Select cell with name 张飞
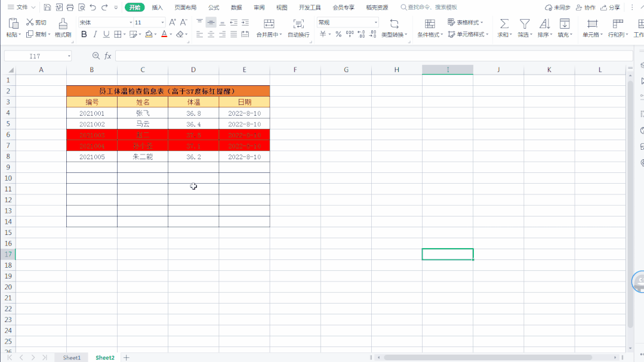 point(143,113)
